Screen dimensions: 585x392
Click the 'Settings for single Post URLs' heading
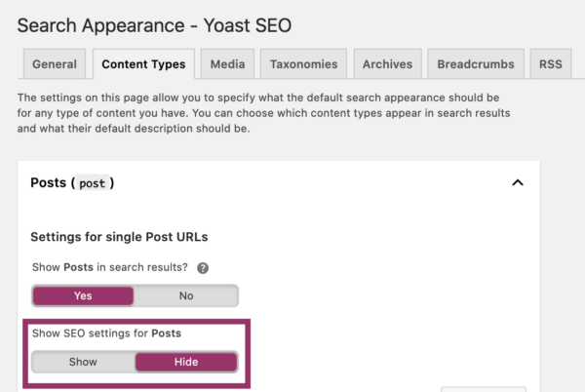pyautogui.click(x=119, y=237)
